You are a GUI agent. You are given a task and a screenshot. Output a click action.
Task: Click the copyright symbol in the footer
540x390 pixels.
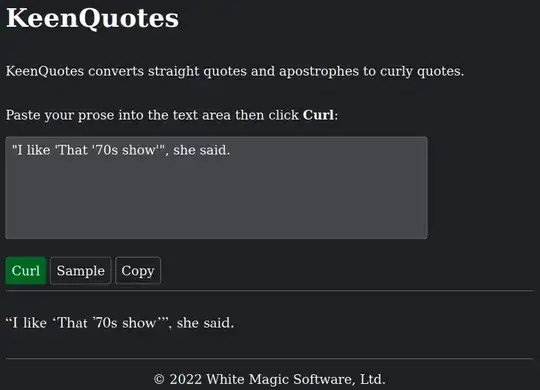click(x=159, y=380)
